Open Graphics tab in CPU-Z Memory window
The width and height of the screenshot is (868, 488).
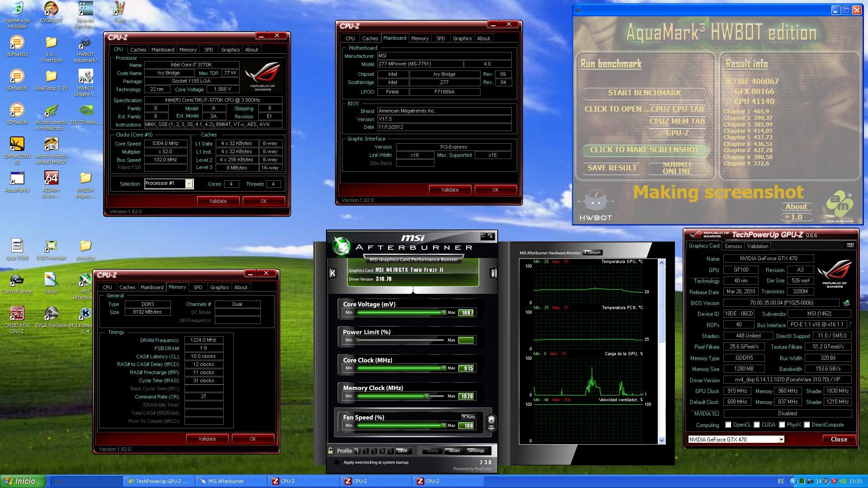[219, 287]
